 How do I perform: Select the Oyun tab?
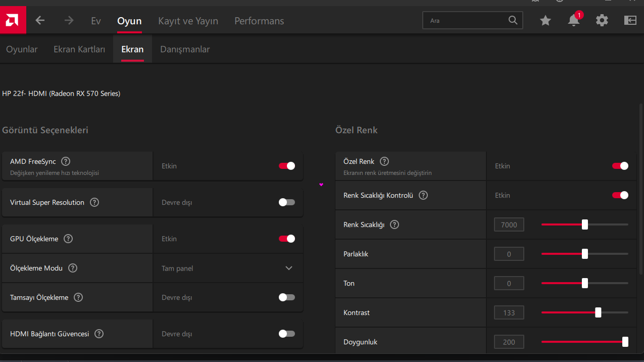[x=129, y=21]
